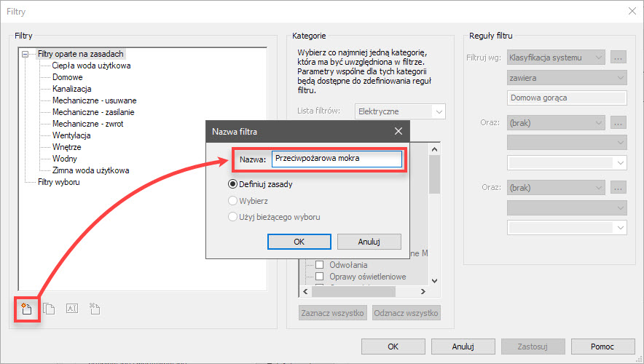644x364 pixels.
Task: Click the Rename filter icon
Action: pos(71,308)
